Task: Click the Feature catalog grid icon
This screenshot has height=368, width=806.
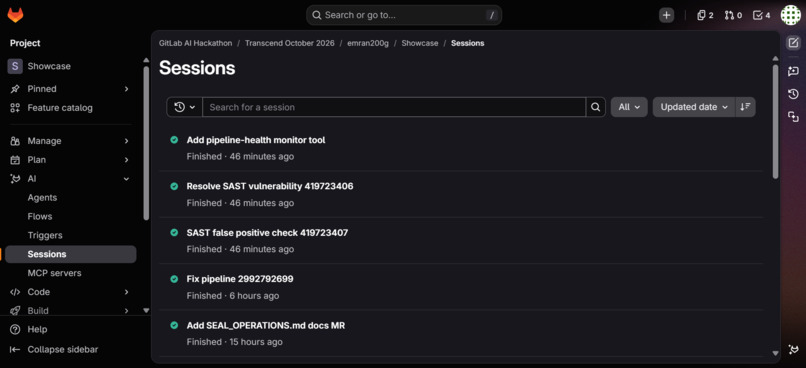Action: [x=15, y=108]
